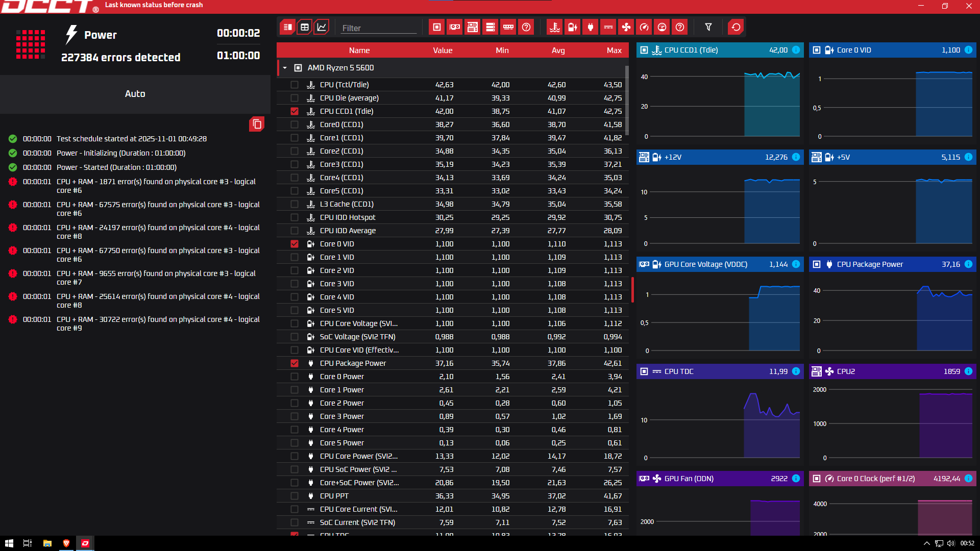Open info for the CPU Package Power graph
The width and height of the screenshot is (980, 551).
[968, 264]
